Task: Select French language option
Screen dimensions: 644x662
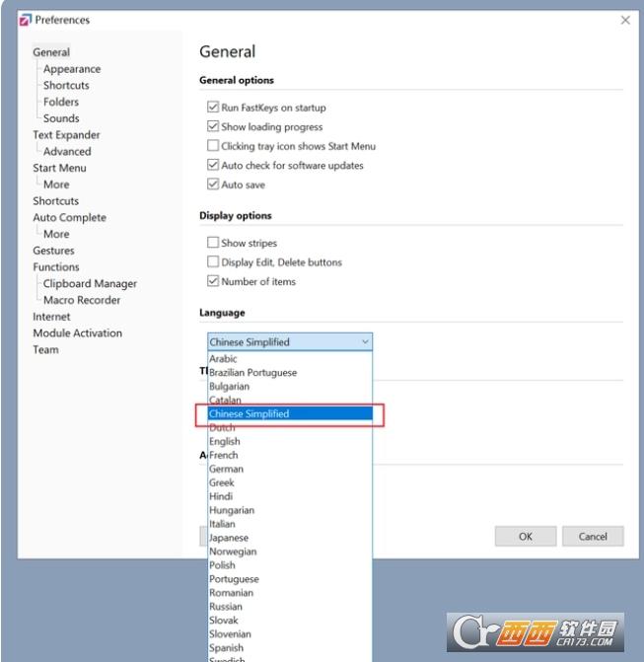Action: (290, 455)
